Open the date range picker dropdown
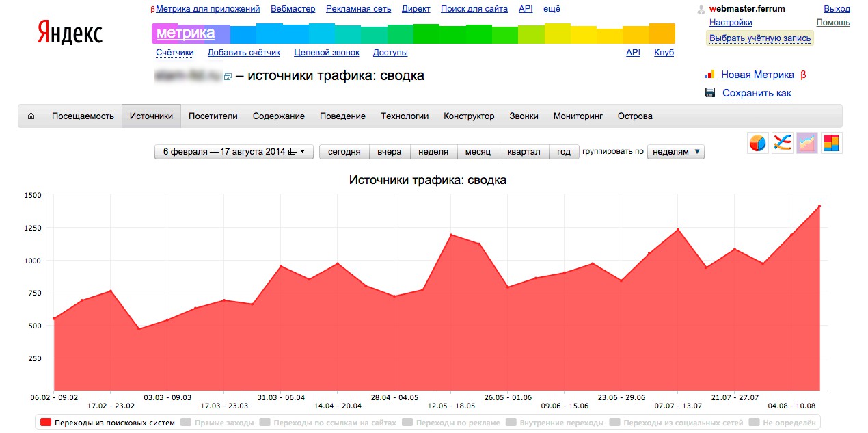This screenshot has height=433, width=868. 234,152
